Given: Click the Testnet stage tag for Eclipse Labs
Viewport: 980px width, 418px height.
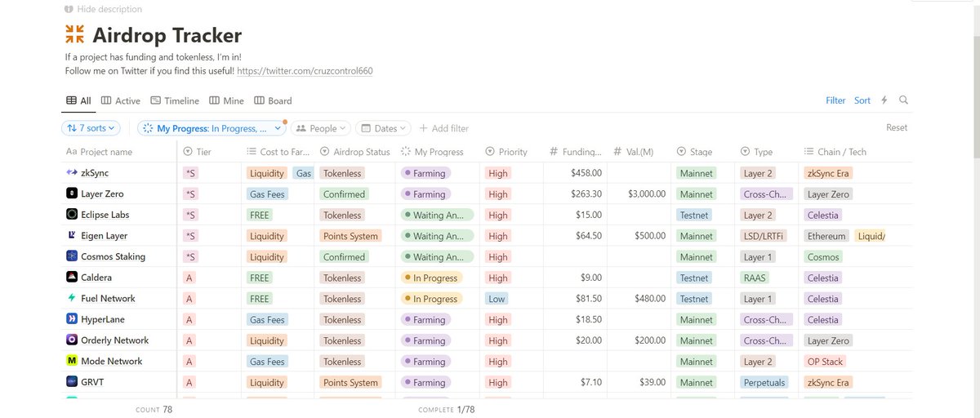Looking at the screenshot, I should click(694, 215).
